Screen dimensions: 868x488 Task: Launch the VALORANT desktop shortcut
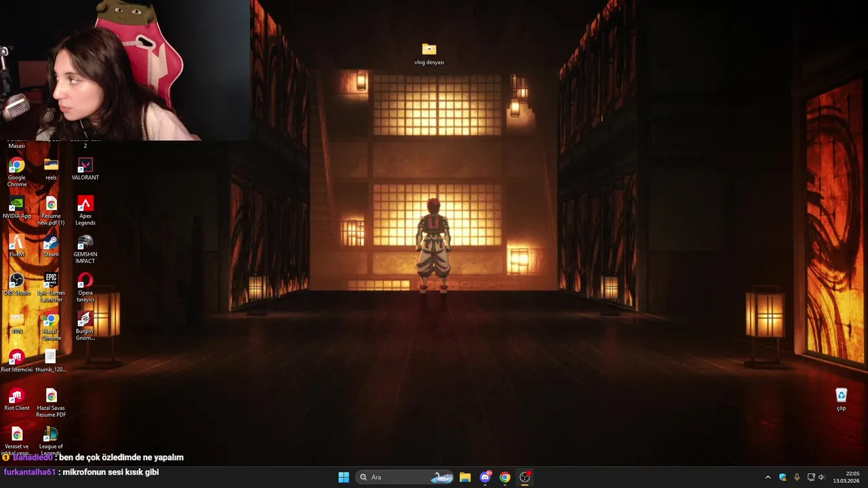[x=85, y=169]
